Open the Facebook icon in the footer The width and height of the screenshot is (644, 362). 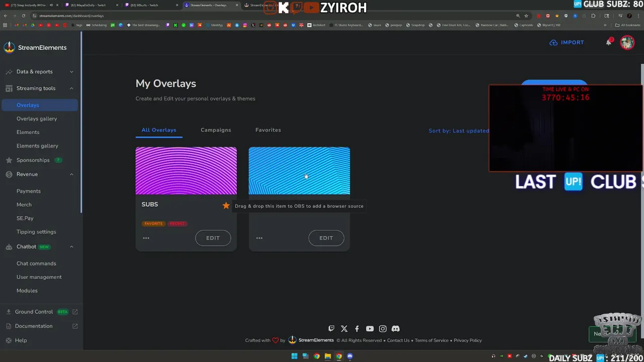[x=357, y=328]
